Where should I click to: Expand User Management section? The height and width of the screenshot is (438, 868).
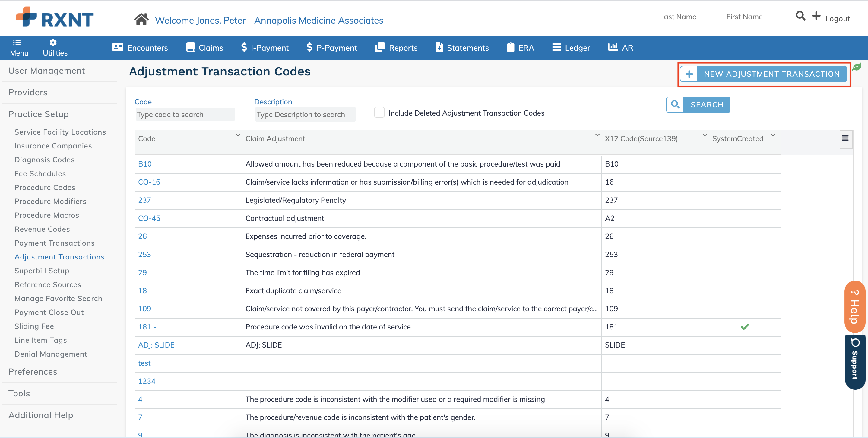(46, 71)
